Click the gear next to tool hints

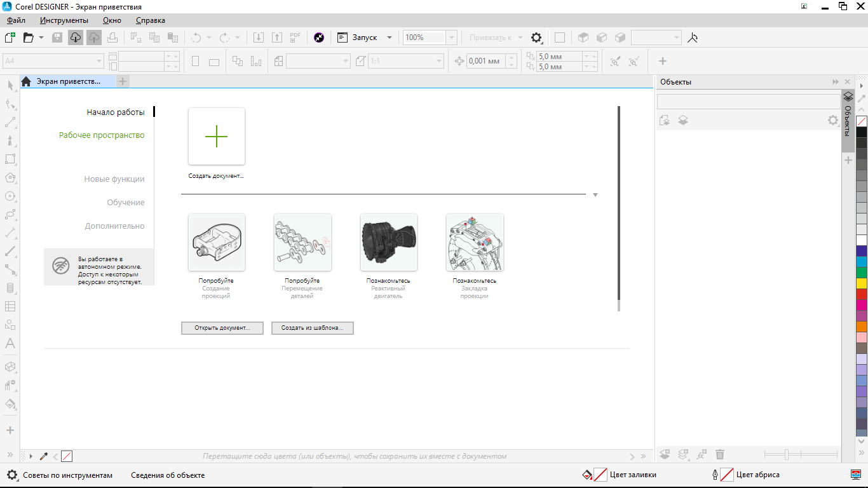[x=12, y=475]
